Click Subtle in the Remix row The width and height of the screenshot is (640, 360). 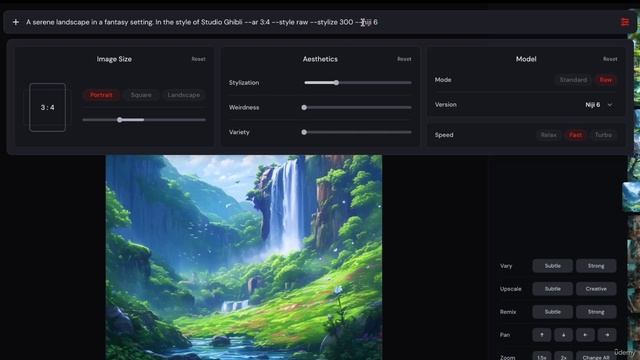(553, 312)
